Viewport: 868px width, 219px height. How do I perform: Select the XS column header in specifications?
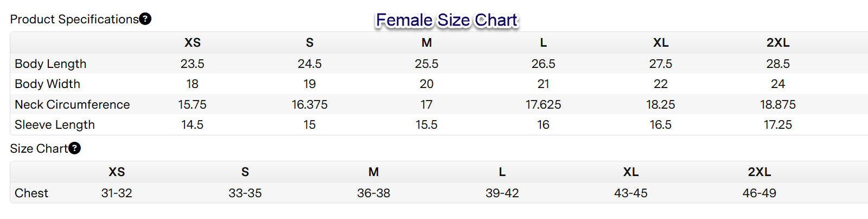[193, 43]
